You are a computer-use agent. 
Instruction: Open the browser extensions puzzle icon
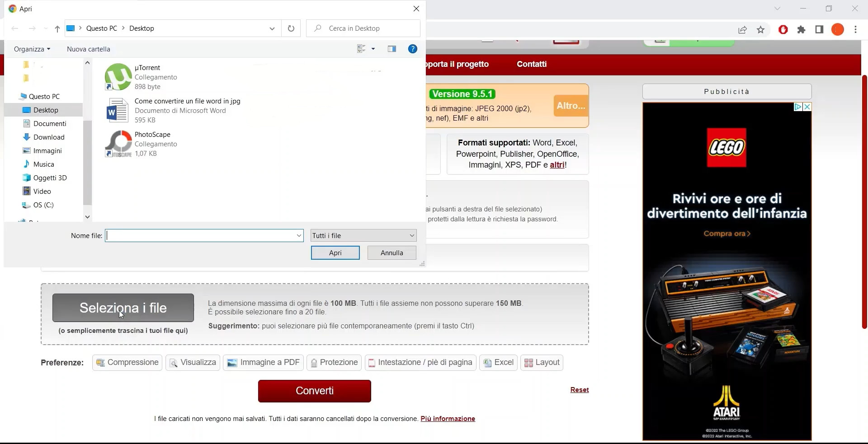click(801, 29)
